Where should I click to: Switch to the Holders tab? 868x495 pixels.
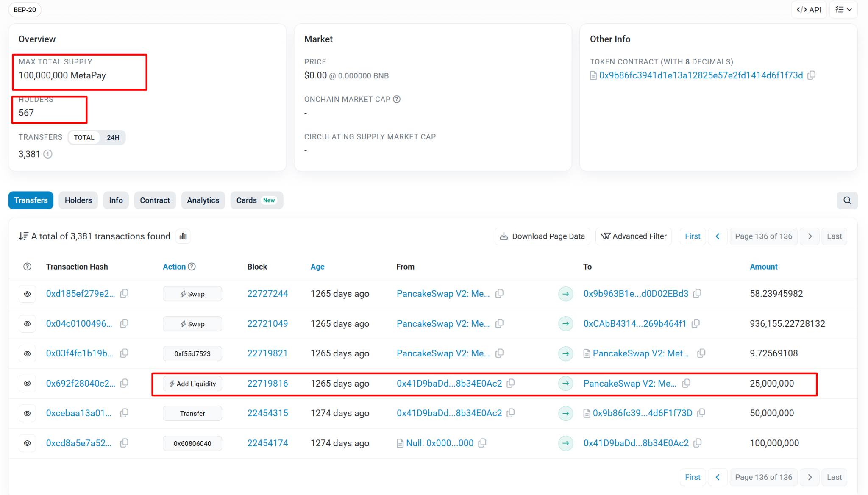pyautogui.click(x=78, y=200)
